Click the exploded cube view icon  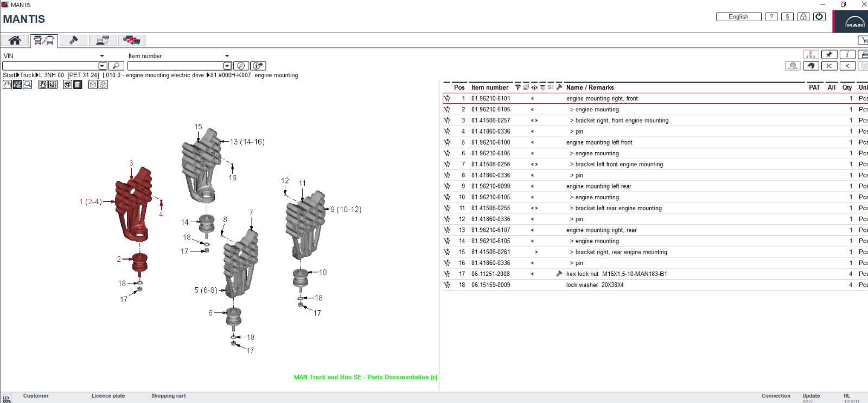point(103,85)
